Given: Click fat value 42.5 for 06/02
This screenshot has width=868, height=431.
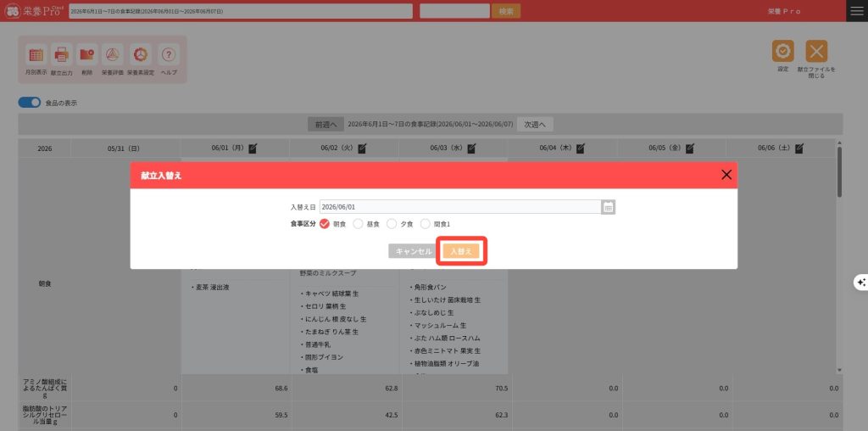Looking at the screenshot, I should coord(391,414).
